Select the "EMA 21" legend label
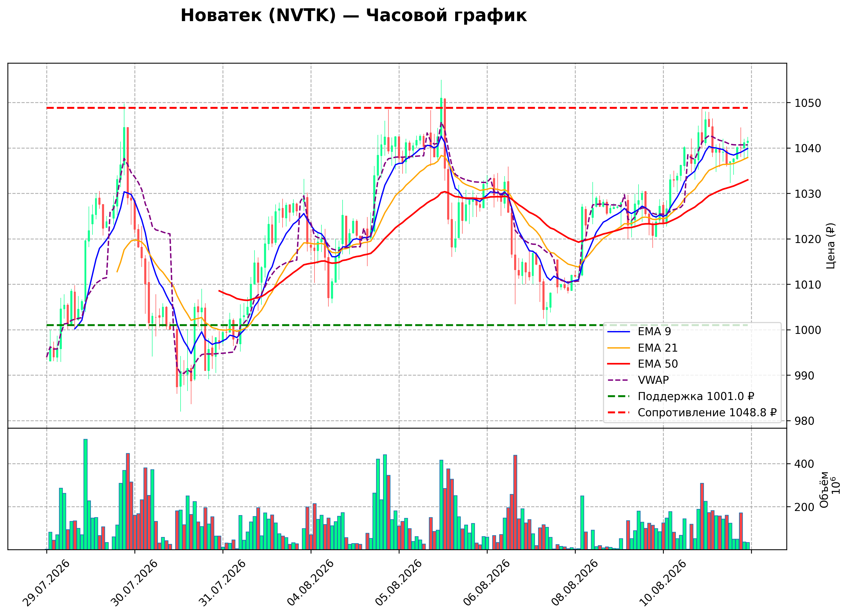The width and height of the screenshot is (850, 616). pos(658,348)
